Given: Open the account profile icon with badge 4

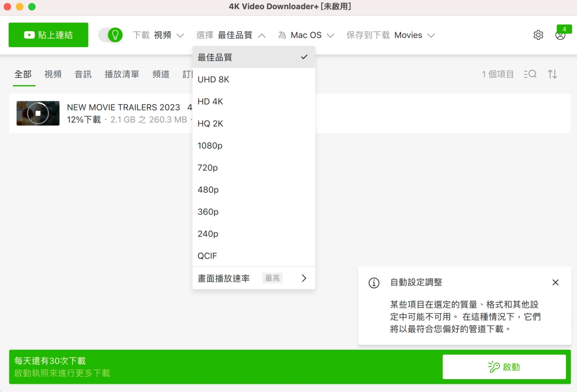Looking at the screenshot, I should pos(560,35).
